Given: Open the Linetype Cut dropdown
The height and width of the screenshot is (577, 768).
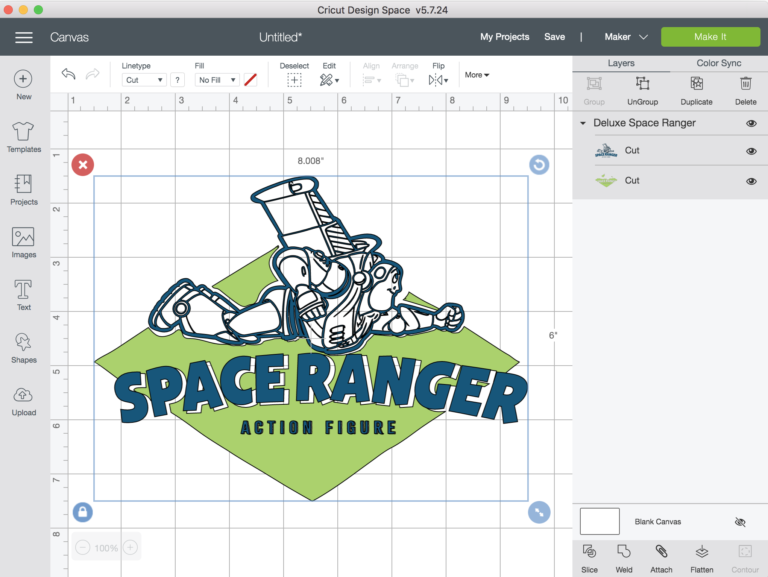Looking at the screenshot, I should pos(144,80).
